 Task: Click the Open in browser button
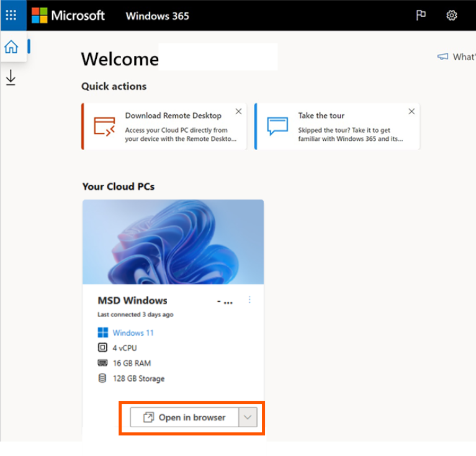(184, 418)
